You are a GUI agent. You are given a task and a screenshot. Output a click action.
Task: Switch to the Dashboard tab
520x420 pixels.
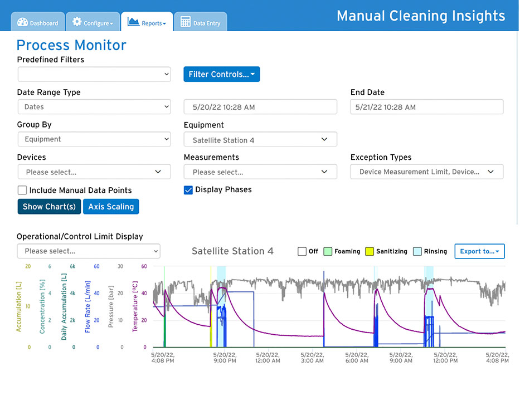pos(37,22)
